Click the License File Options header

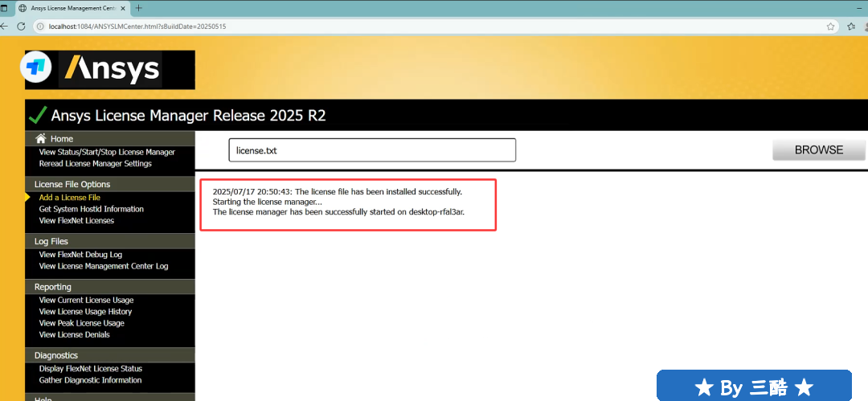point(72,185)
